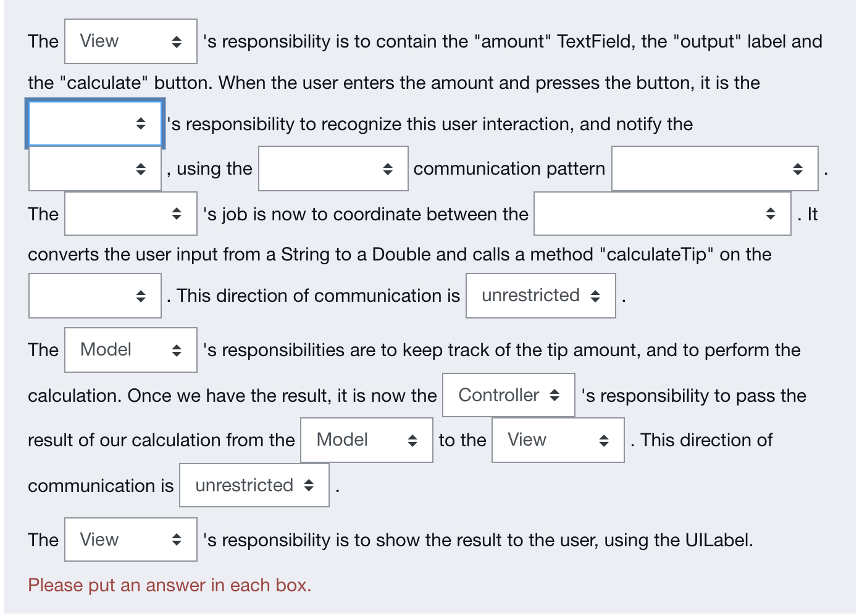The image size is (862, 616).
Task: Open the empty dropdown before "'s job is now to coordinate"
Action: (131, 214)
